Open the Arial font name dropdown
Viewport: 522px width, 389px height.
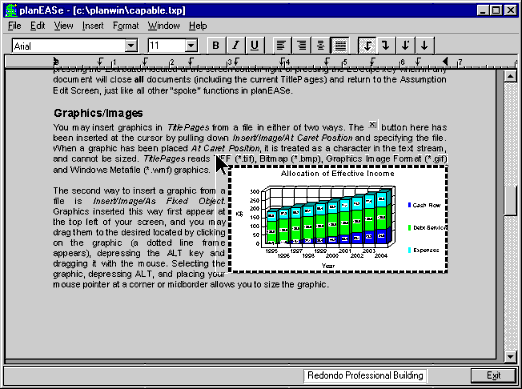click(x=131, y=46)
